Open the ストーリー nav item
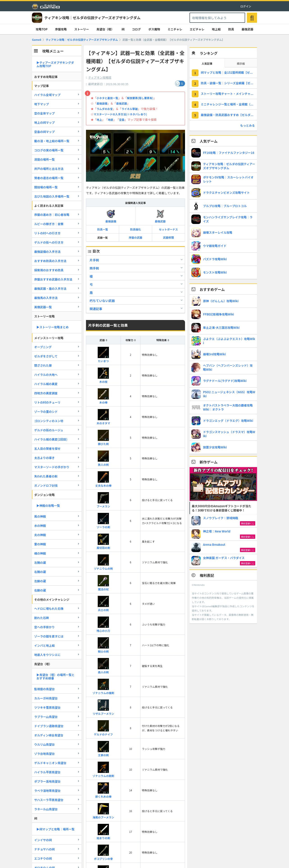This screenshot has height=868, width=289. pyautogui.click(x=81, y=29)
